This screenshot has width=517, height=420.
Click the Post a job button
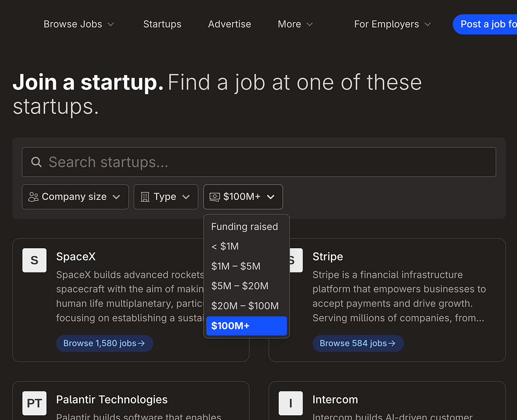tap(486, 24)
